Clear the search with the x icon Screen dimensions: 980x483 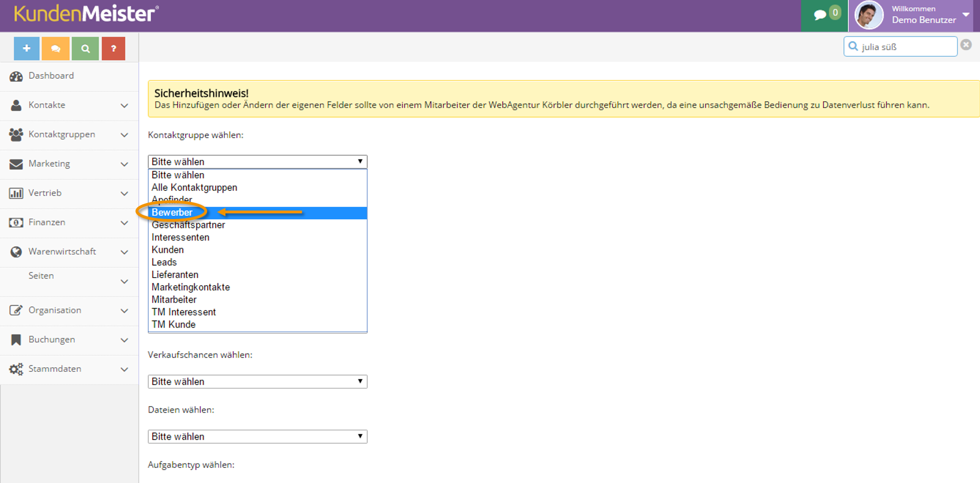coord(966,45)
